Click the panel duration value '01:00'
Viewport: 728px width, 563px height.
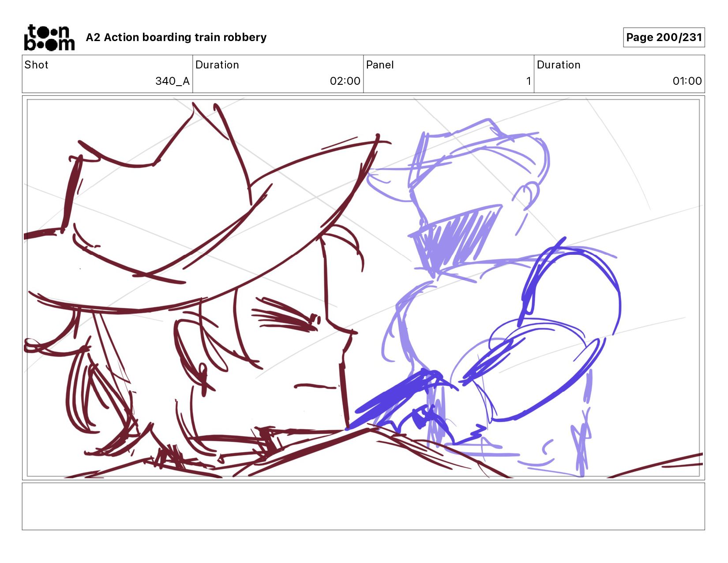(687, 81)
